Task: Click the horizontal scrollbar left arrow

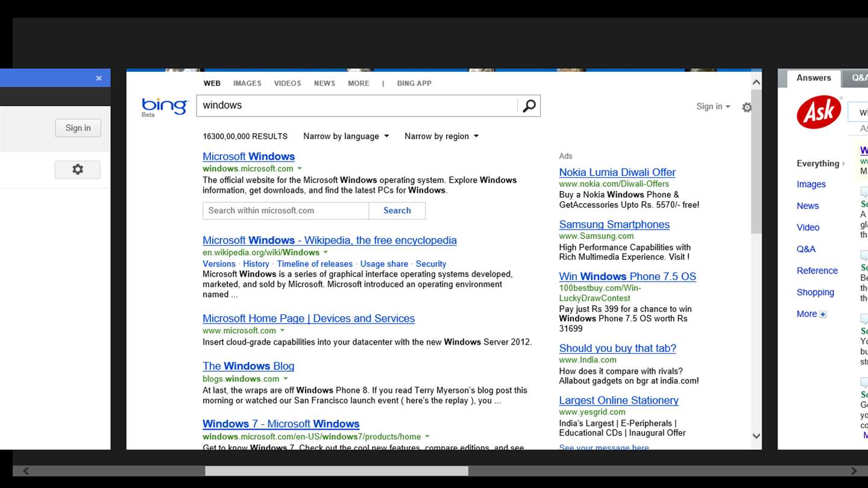Action: [26, 471]
